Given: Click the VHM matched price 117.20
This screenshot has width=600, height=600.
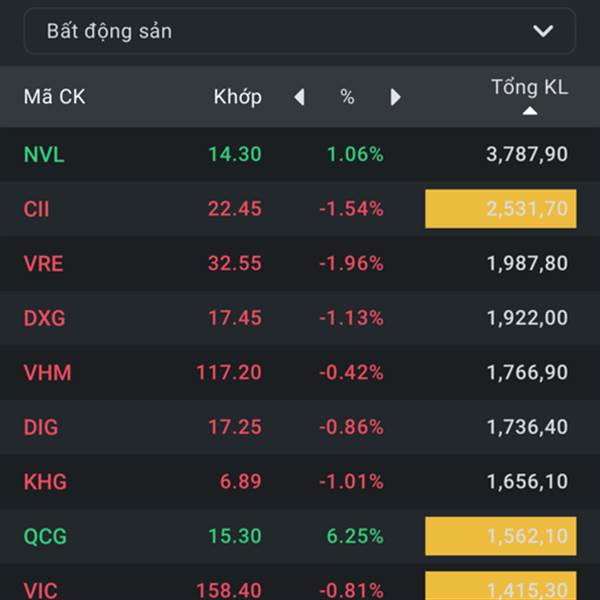Looking at the screenshot, I should [229, 373].
